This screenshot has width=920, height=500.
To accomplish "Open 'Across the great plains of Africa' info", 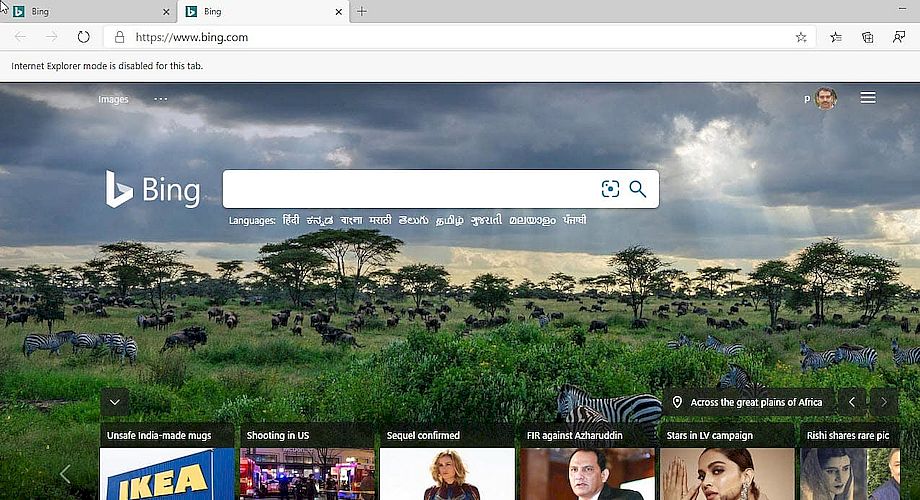I will point(748,402).
